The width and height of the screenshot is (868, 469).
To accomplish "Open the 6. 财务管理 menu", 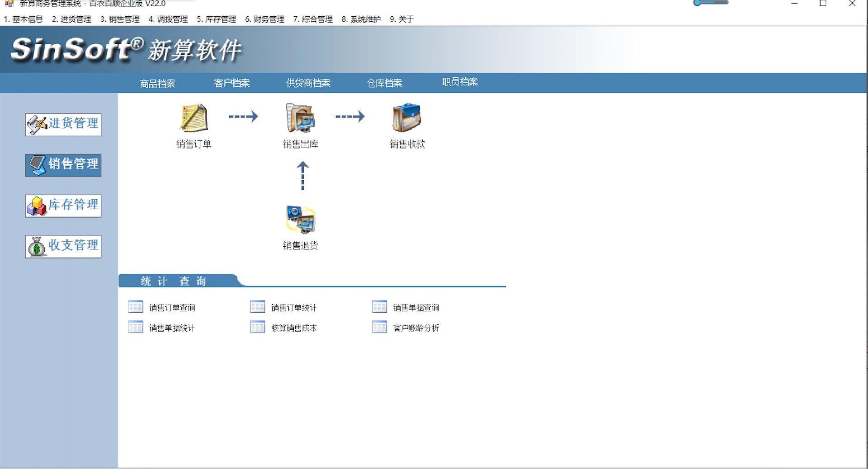I will [265, 19].
